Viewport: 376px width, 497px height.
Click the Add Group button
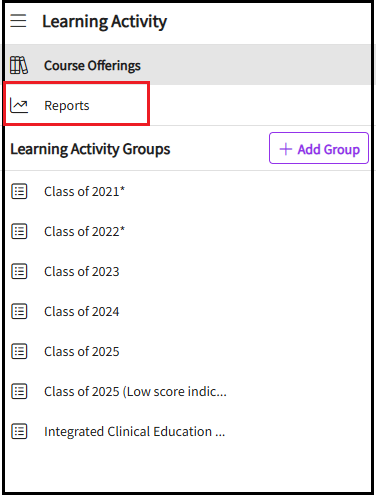pyautogui.click(x=319, y=148)
